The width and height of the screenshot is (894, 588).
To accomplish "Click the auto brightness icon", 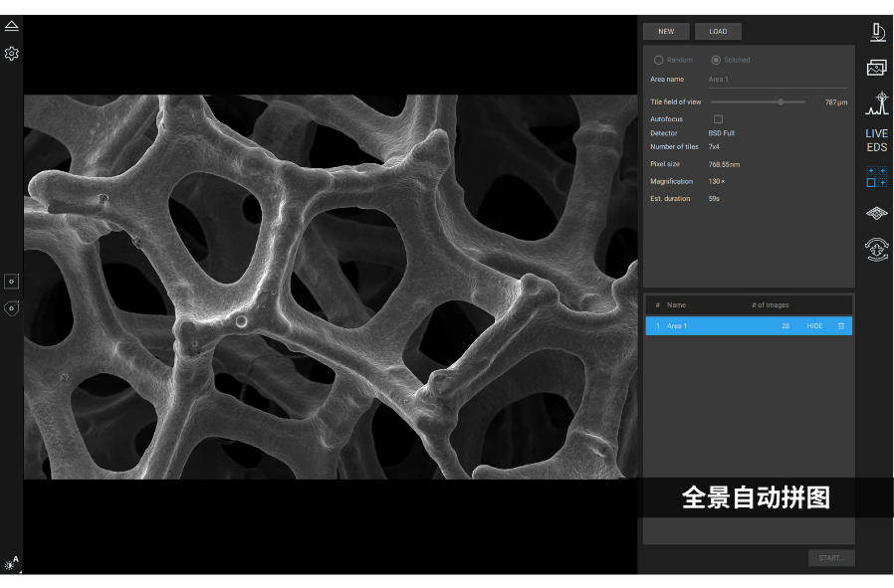I will (12, 564).
